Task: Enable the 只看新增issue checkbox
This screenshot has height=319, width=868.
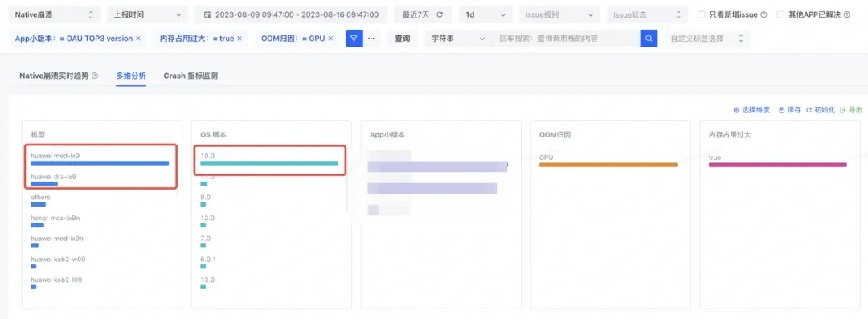Action: point(702,14)
